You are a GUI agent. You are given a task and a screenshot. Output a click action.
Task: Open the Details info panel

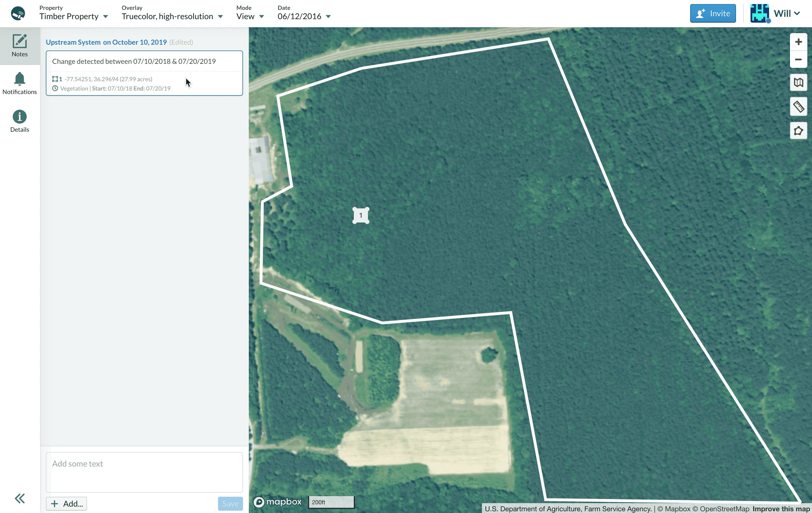point(19,121)
